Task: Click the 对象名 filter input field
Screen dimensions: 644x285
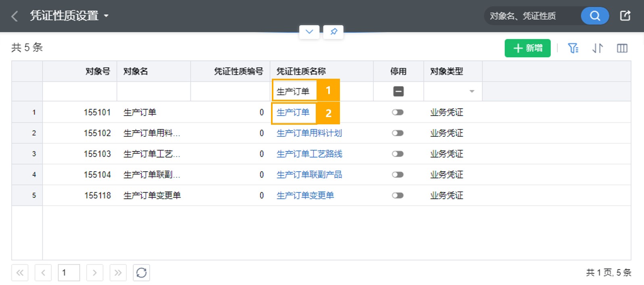Action: [x=154, y=92]
